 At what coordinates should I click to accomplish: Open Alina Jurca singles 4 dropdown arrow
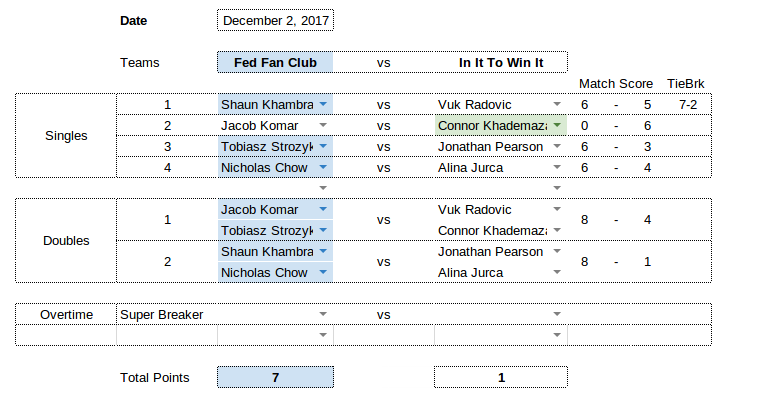click(x=557, y=167)
